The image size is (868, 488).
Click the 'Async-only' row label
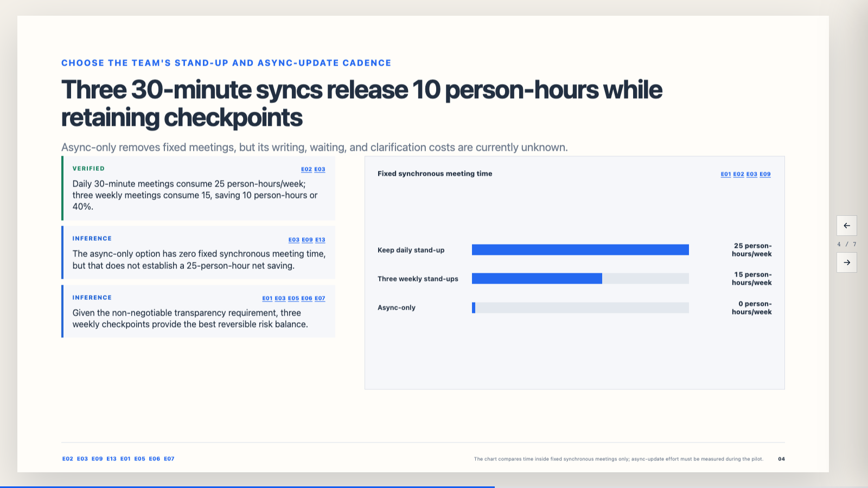[x=397, y=307]
